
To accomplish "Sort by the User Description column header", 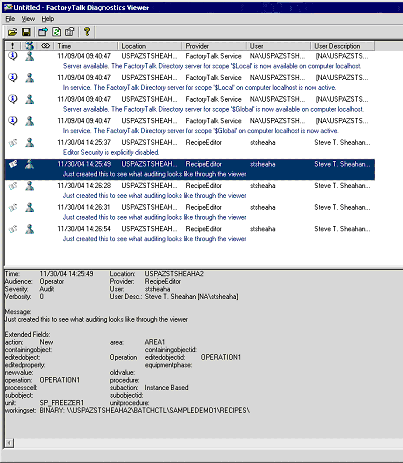I will click(x=342, y=46).
